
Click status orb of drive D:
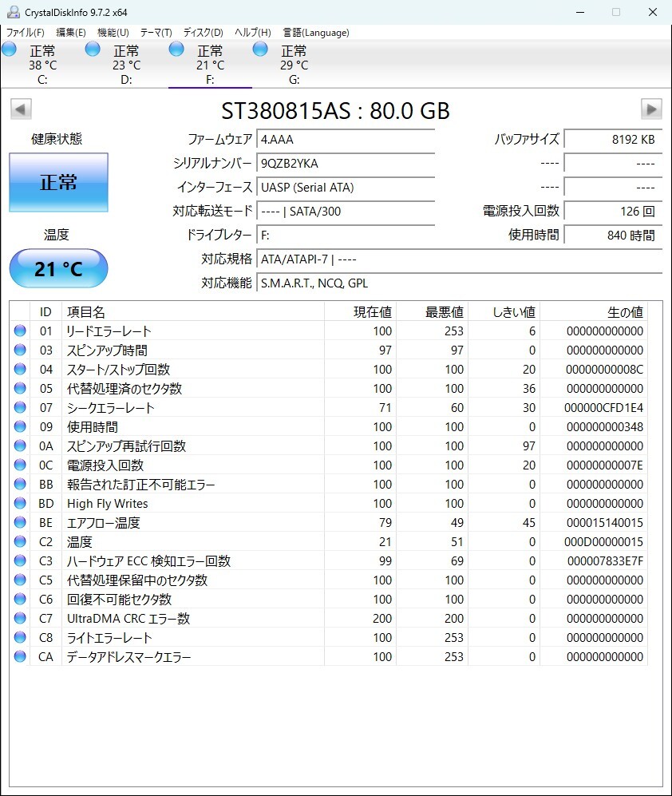[93, 50]
